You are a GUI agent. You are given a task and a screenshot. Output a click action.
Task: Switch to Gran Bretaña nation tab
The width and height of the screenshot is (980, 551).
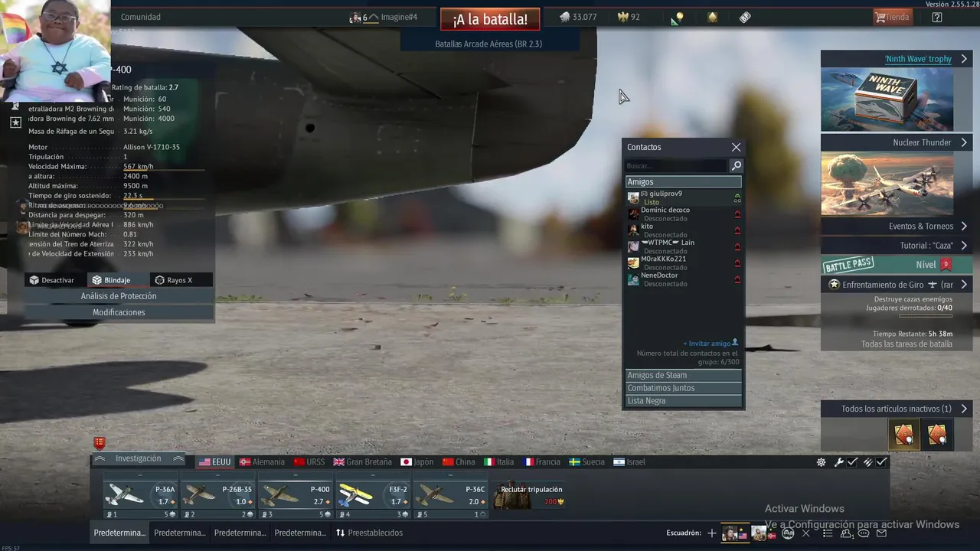tap(362, 462)
